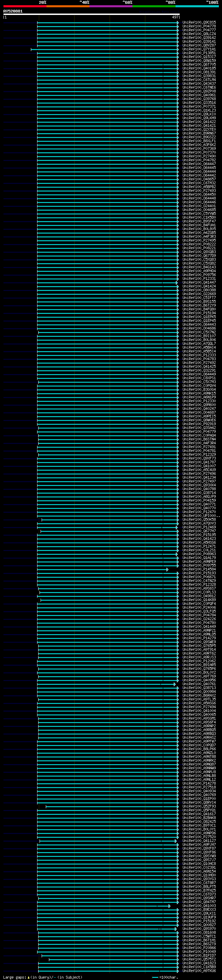Click hit label UniRef100_C6TLM4
Image resolution: width=222 pixels, height=980 pixels.
point(199,80)
